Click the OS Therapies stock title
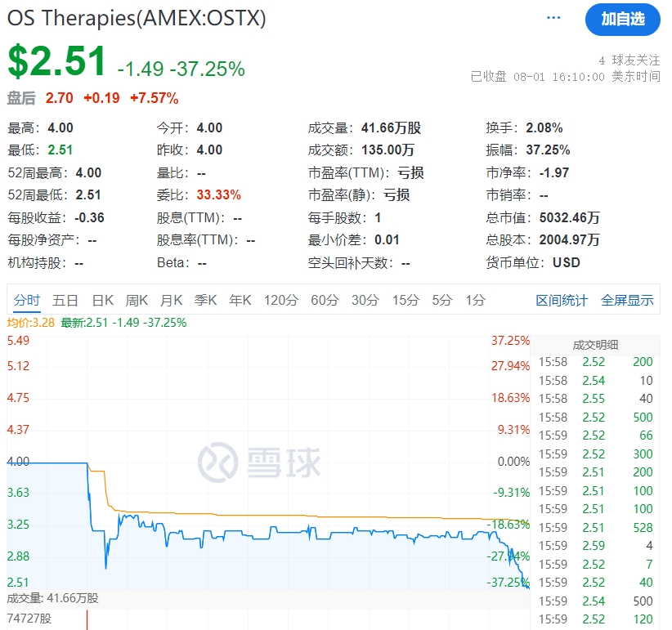The height and width of the screenshot is (630, 672). click(137, 18)
